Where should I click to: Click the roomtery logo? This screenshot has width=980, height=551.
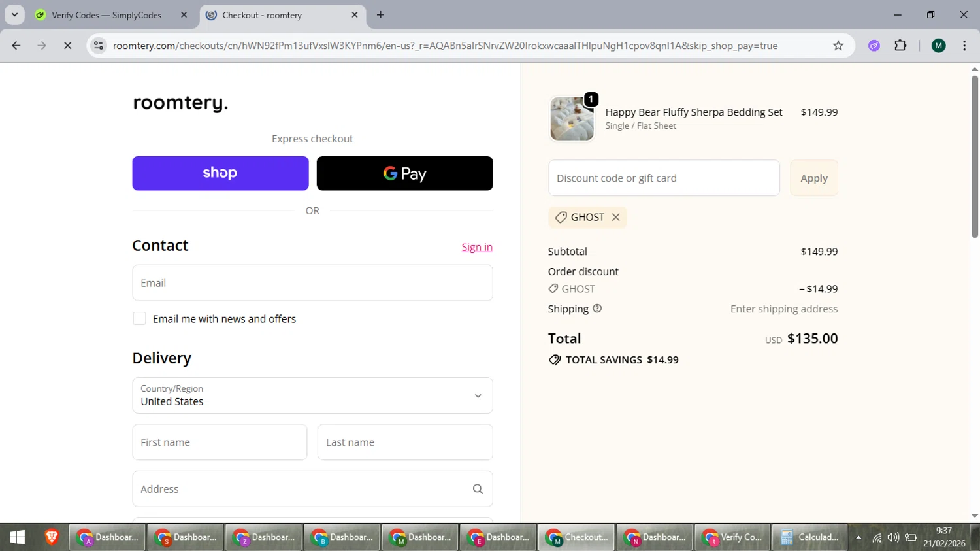coord(180,103)
